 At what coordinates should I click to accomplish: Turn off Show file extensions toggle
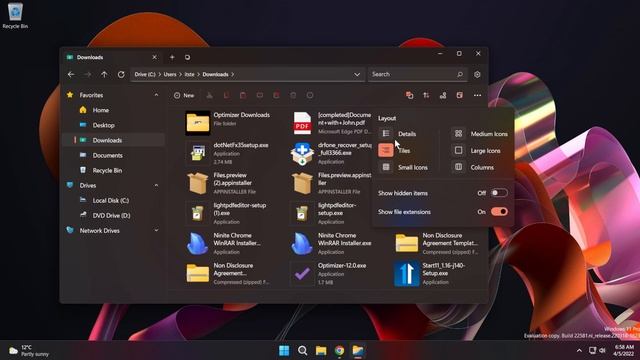[499, 211]
